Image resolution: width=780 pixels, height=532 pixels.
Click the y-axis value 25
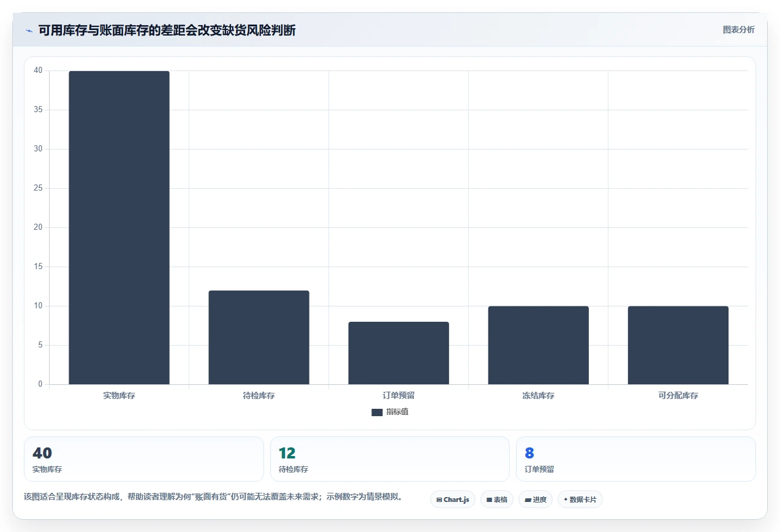(38, 188)
